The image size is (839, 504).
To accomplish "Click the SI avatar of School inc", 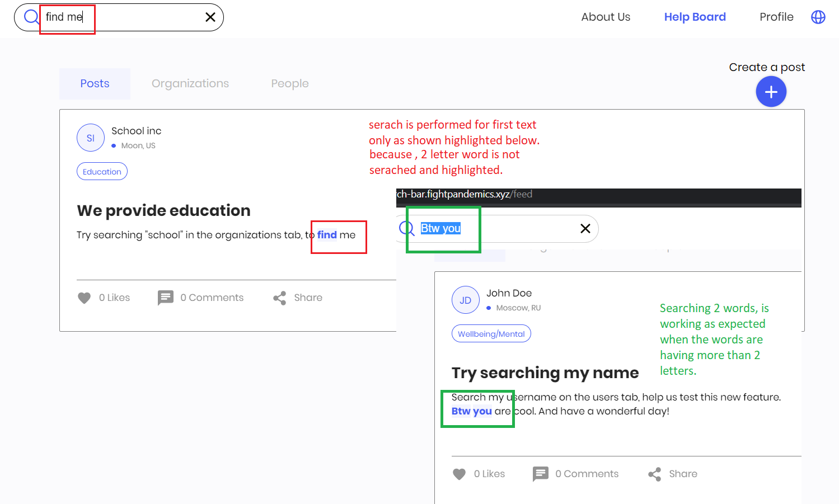I will (91, 138).
